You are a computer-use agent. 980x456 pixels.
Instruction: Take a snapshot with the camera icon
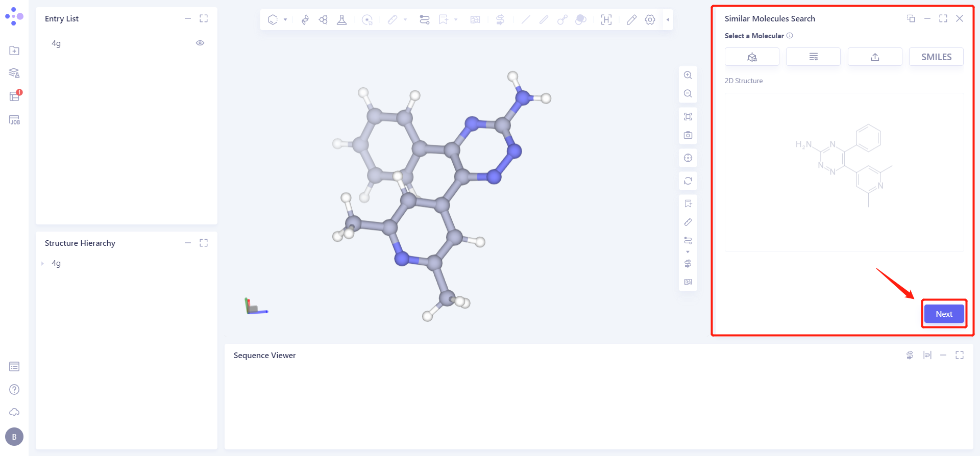pos(688,135)
